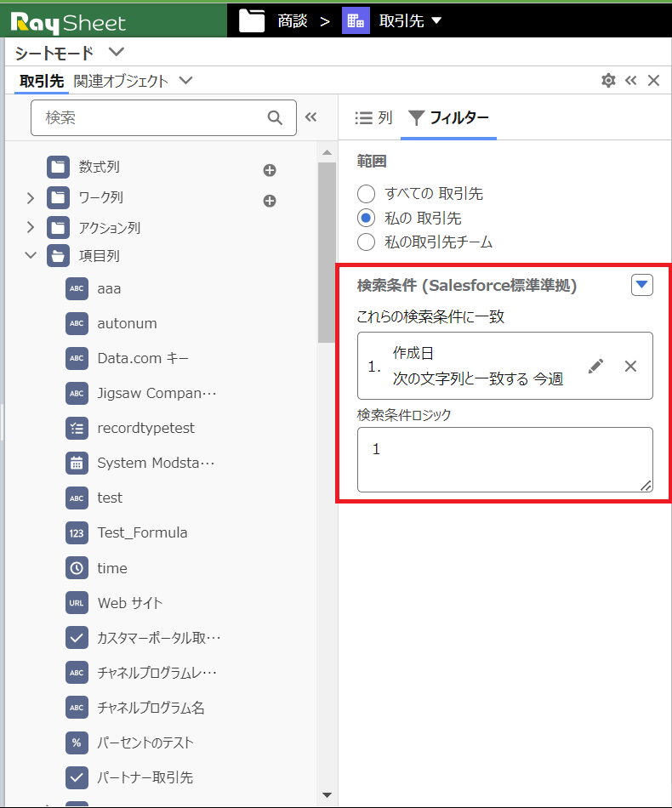Click the URL icon beside Web サイト
Viewport: 672px width, 808px height.
pyautogui.click(x=77, y=603)
